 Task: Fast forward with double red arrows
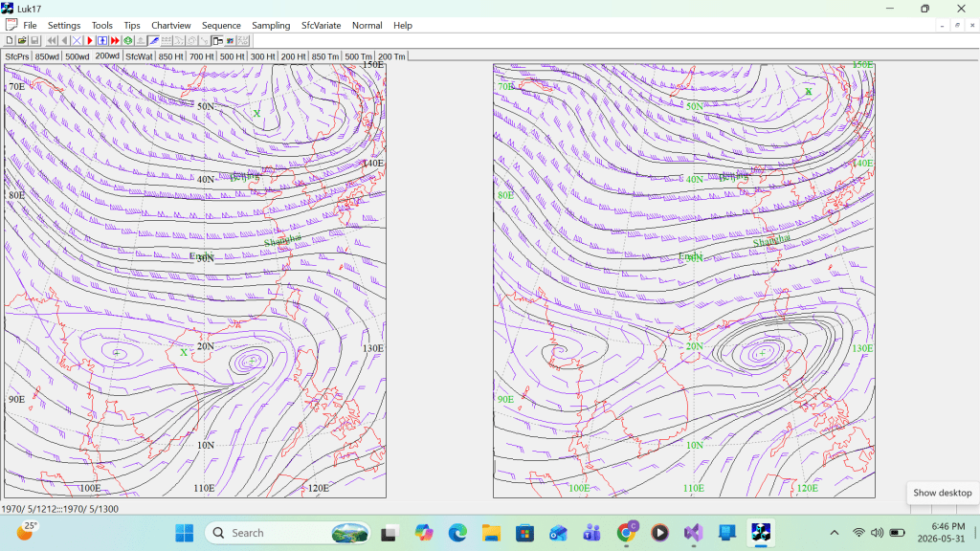pos(115,40)
